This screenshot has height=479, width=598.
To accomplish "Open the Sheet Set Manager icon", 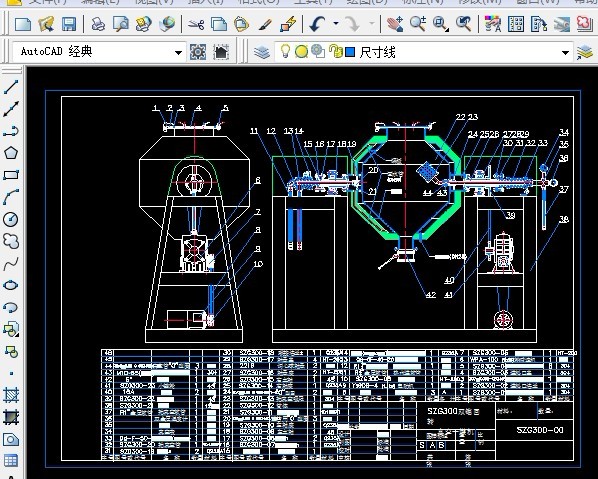I will coord(562,24).
